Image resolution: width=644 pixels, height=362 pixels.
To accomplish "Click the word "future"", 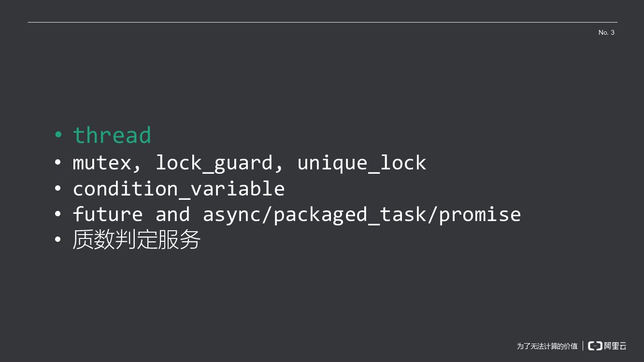I will [107, 214].
